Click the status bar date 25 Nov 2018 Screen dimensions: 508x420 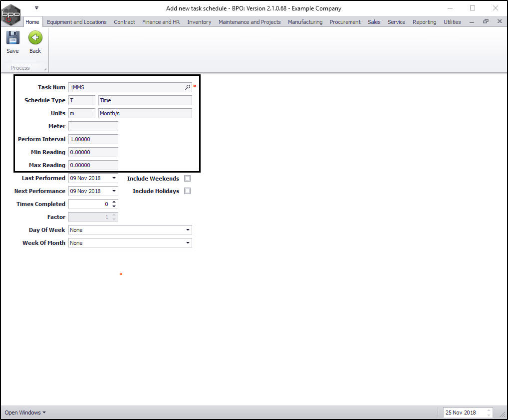(461, 413)
